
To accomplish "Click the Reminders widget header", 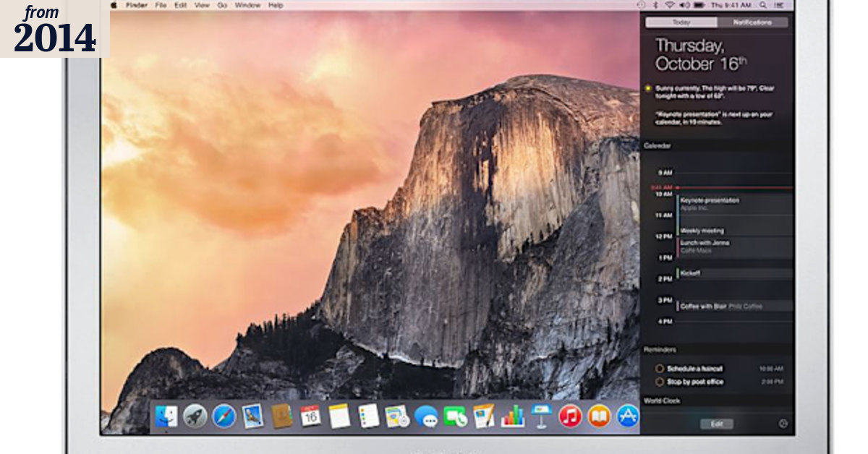I will 660,350.
